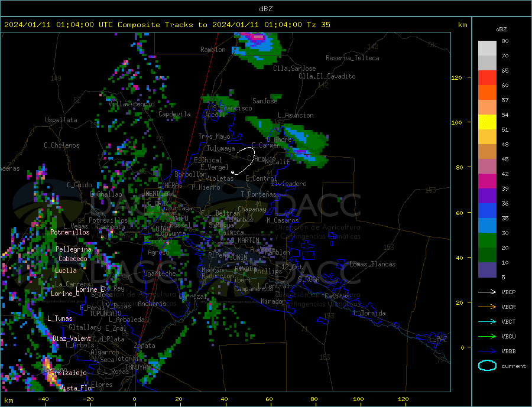
Task: Click the 'km' unit label at bottom left
Action: [9, 401]
